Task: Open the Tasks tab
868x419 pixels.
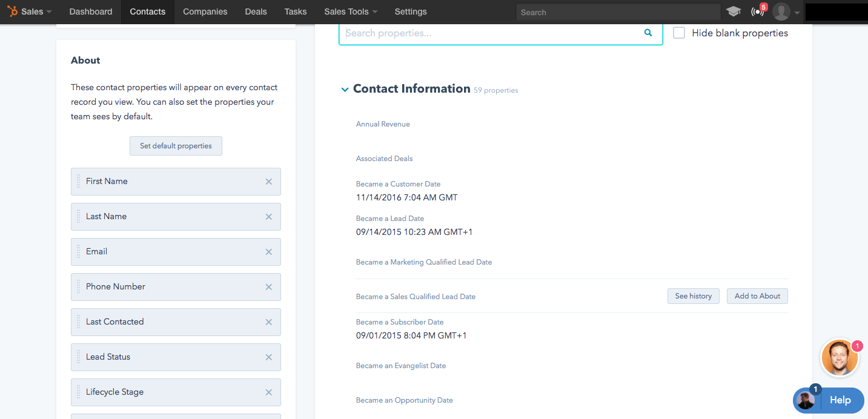Action: click(x=296, y=12)
